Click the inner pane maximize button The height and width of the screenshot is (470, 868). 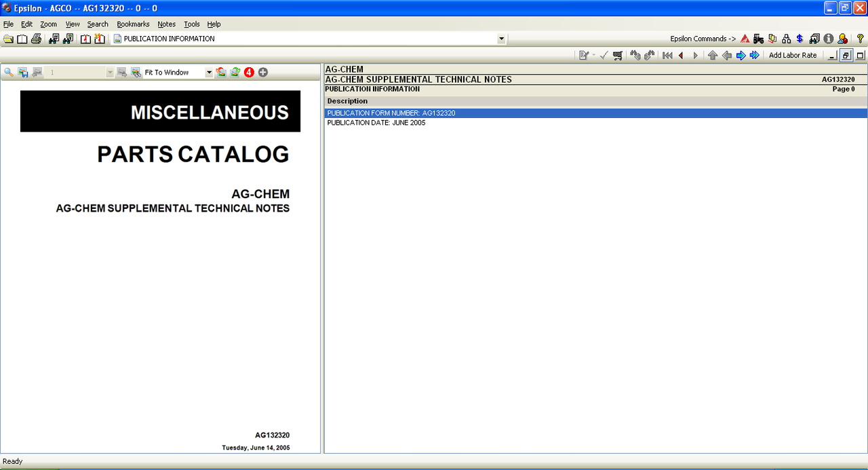pos(861,56)
